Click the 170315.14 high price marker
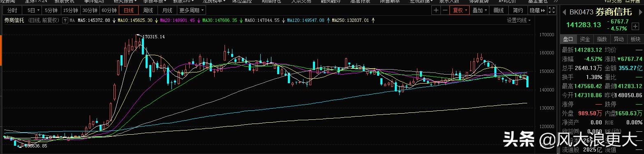 [153, 37]
